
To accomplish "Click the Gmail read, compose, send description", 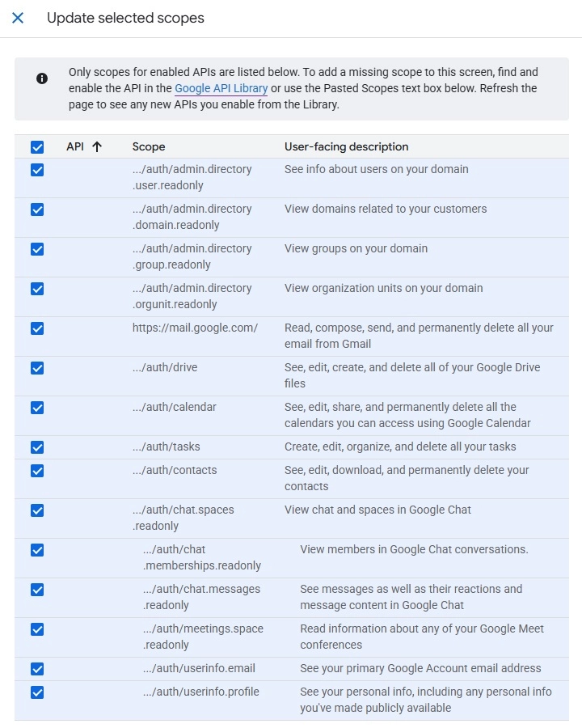I will [x=419, y=336].
